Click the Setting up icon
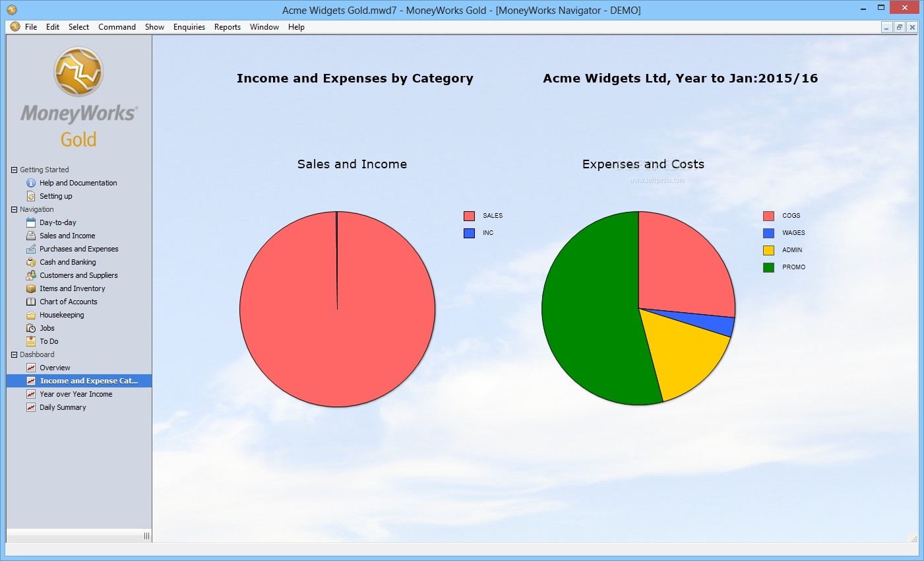Image resolution: width=924 pixels, height=561 pixels. click(31, 196)
